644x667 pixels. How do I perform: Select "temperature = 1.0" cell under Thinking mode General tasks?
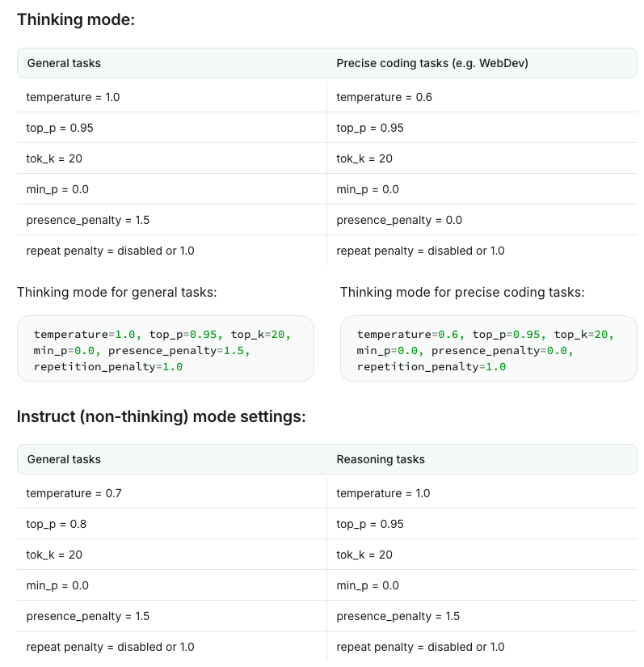(x=73, y=97)
